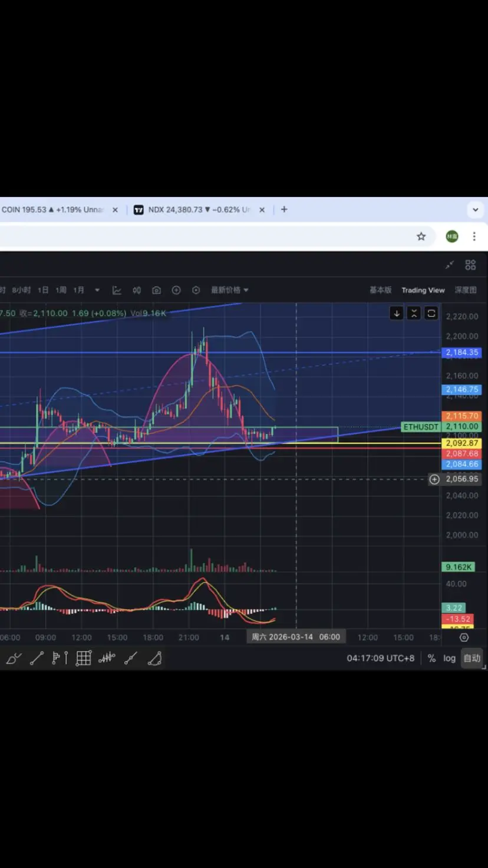Screen dimensions: 488x868
Task: Select the brush drawing tool
Action: point(14,658)
